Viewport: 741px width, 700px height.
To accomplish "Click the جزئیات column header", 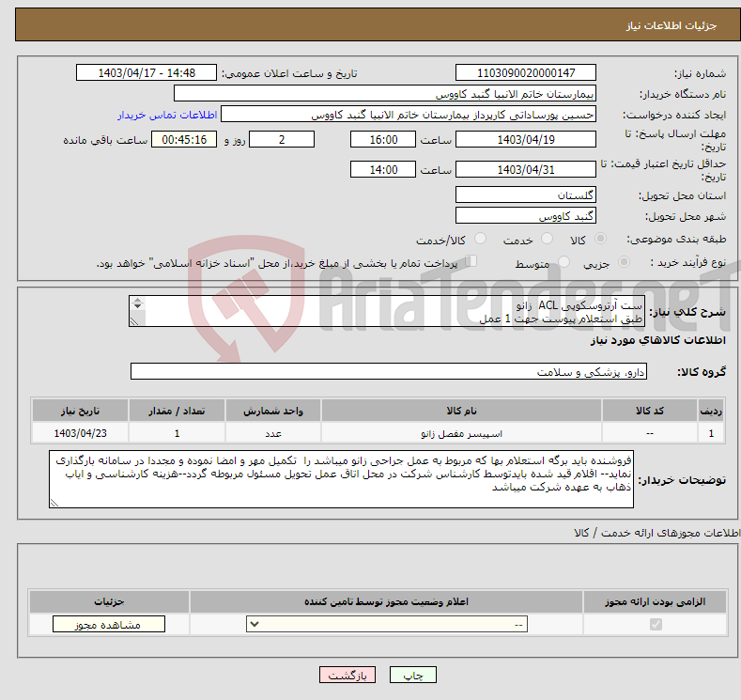I will click(x=109, y=601).
